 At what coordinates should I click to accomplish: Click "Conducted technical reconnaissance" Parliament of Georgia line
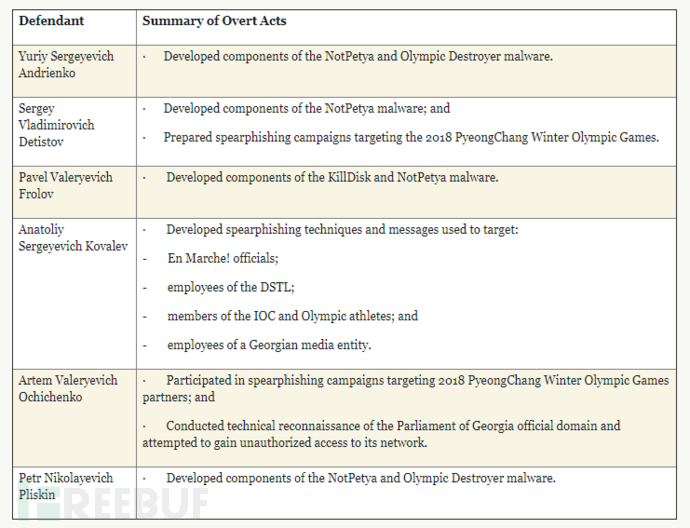click(x=392, y=426)
